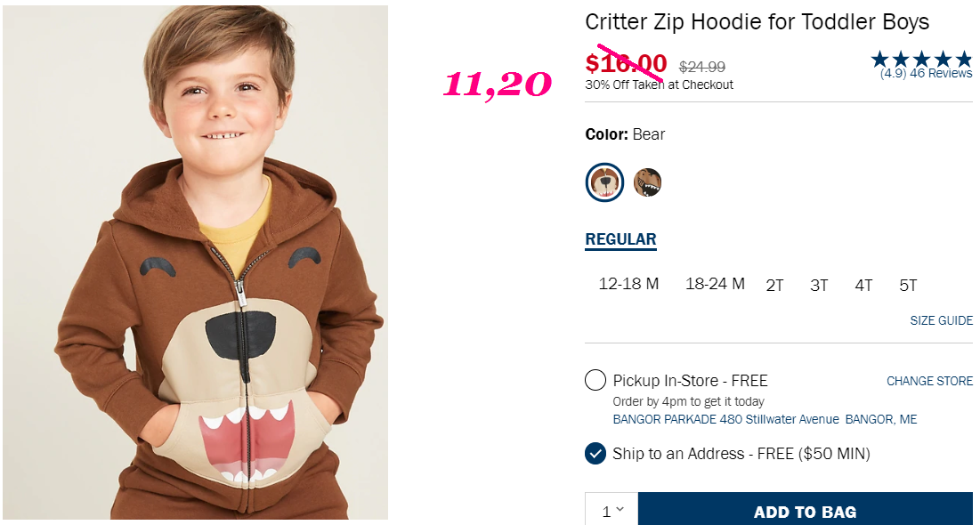Select size 18-24 M
980x525 pixels.
pyautogui.click(x=715, y=284)
